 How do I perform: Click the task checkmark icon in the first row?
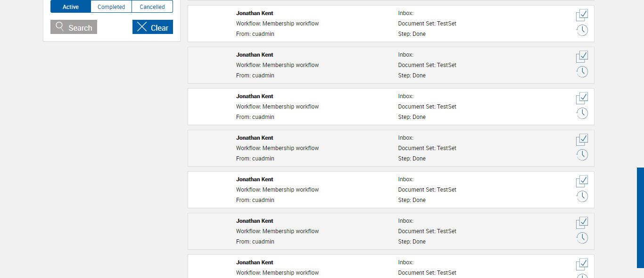pyautogui.click(x=582, y=15)
